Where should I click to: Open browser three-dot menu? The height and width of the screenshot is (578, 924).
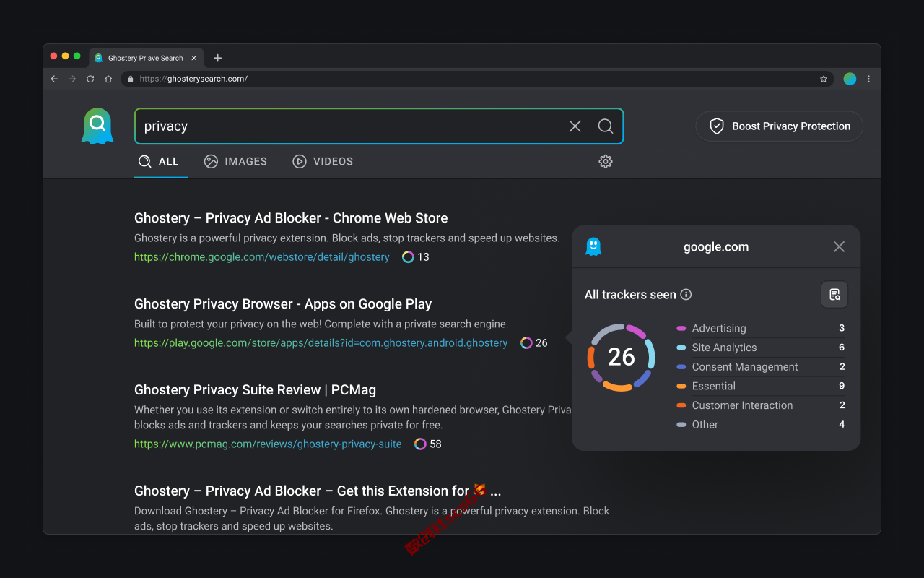(868, 79)
